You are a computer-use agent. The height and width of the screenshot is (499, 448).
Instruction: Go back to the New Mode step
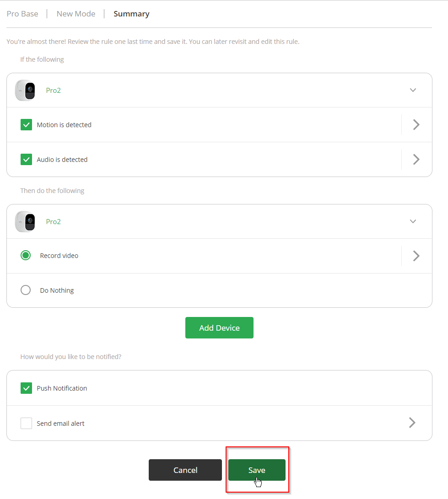coord(76,14)
